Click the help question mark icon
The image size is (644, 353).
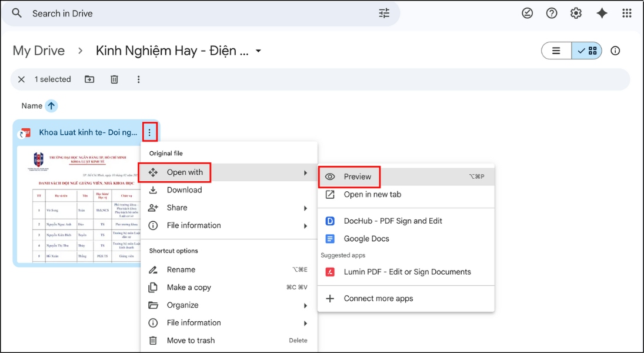pos(552,13)
